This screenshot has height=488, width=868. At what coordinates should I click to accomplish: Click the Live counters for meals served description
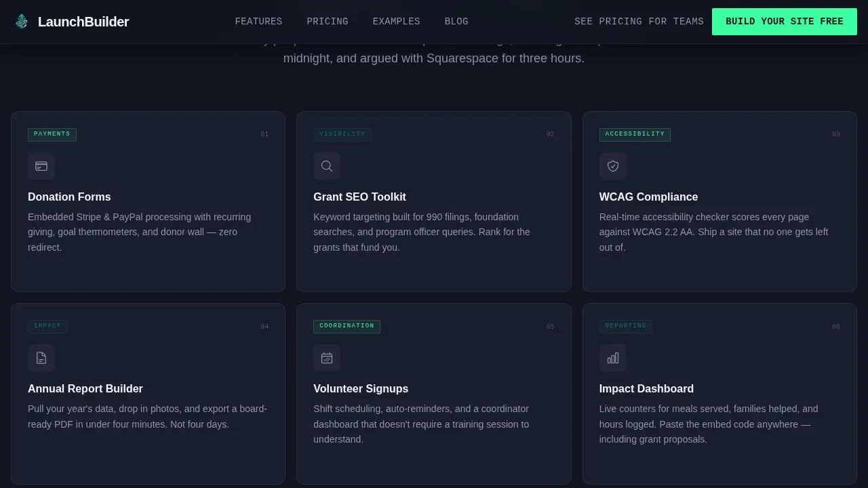[709, 424]
